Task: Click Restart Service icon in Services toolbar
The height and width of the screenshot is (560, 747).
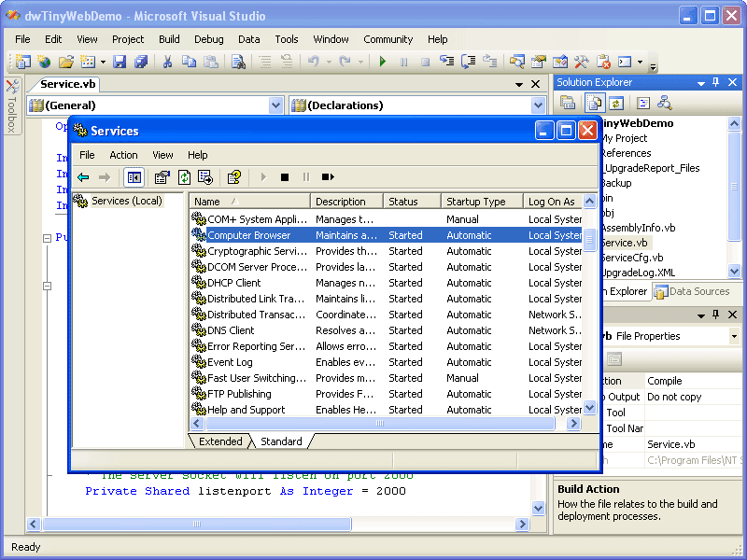Action: (328, 177)
